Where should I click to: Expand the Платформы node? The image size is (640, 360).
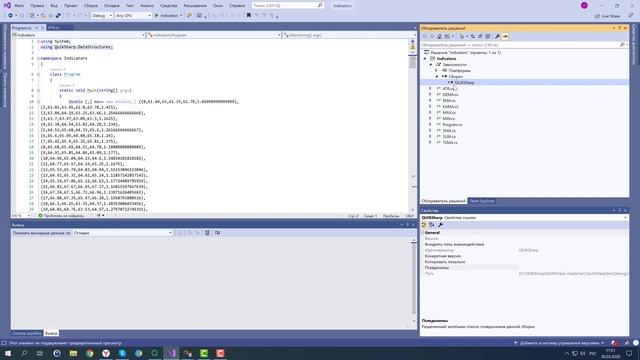point(436,71)
